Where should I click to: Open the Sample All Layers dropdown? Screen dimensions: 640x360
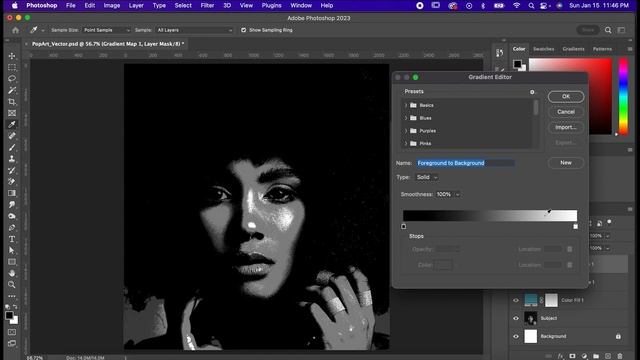point(194,30)
